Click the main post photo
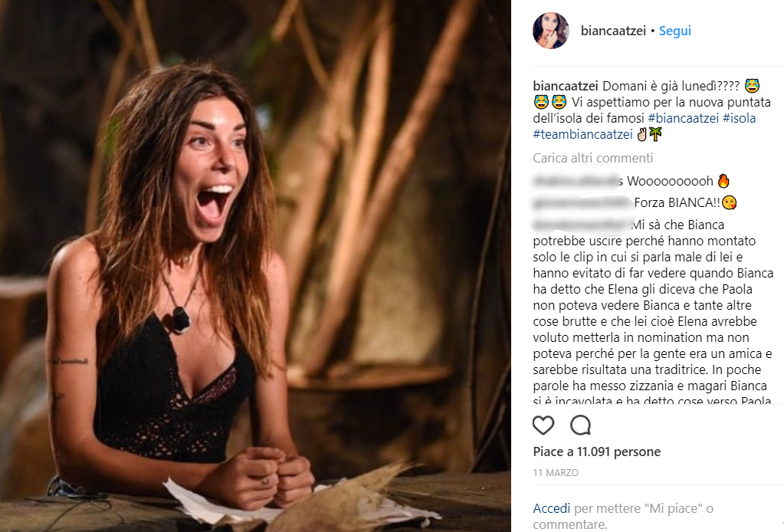 coord(255,266)
